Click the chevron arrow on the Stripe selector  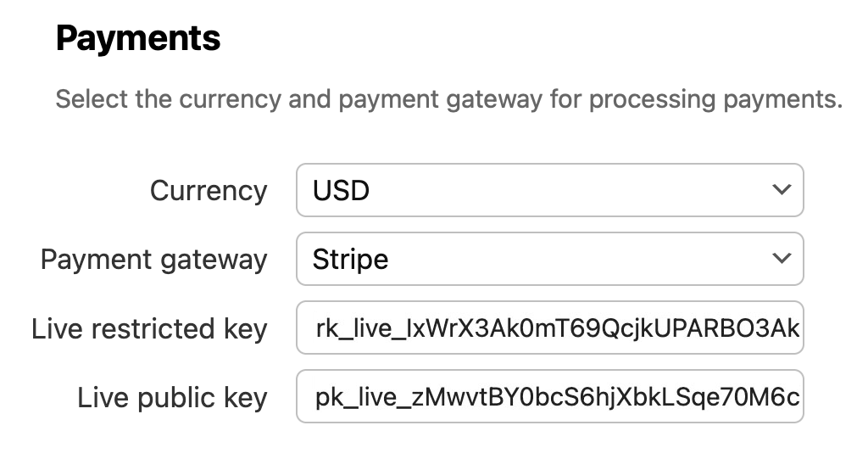(x=781, y=259)
